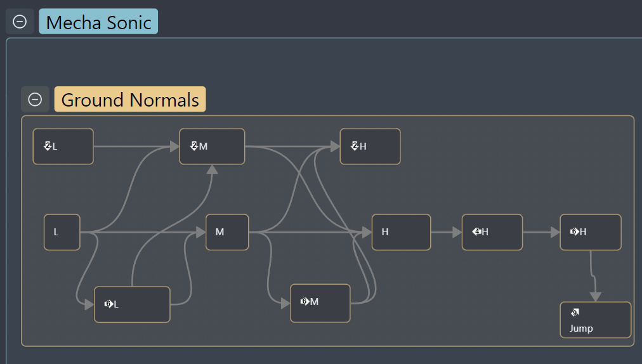The image size is (642, 364).
Task: Click the down-arrow 2 icon in 2M node
Action: click(194, 146)
